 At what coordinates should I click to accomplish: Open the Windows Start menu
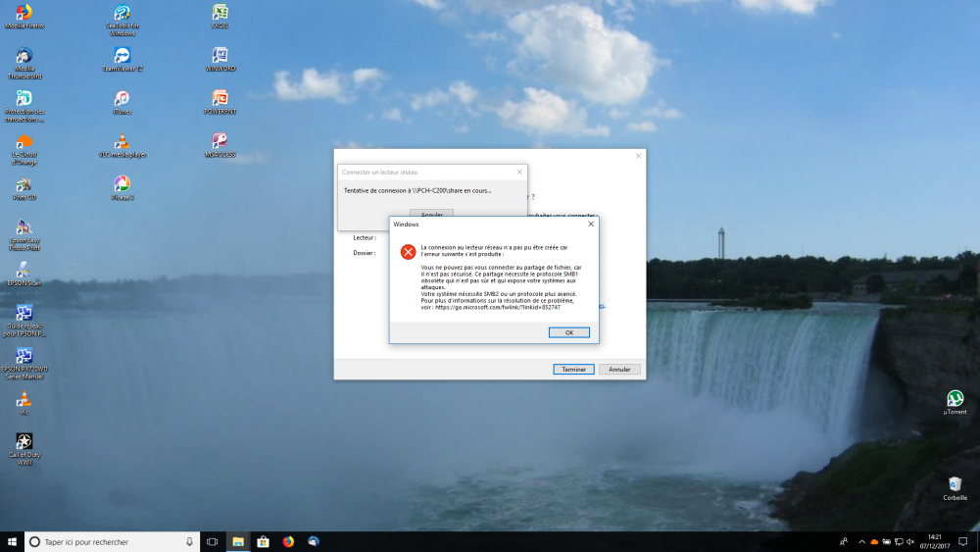pos(12,542)
